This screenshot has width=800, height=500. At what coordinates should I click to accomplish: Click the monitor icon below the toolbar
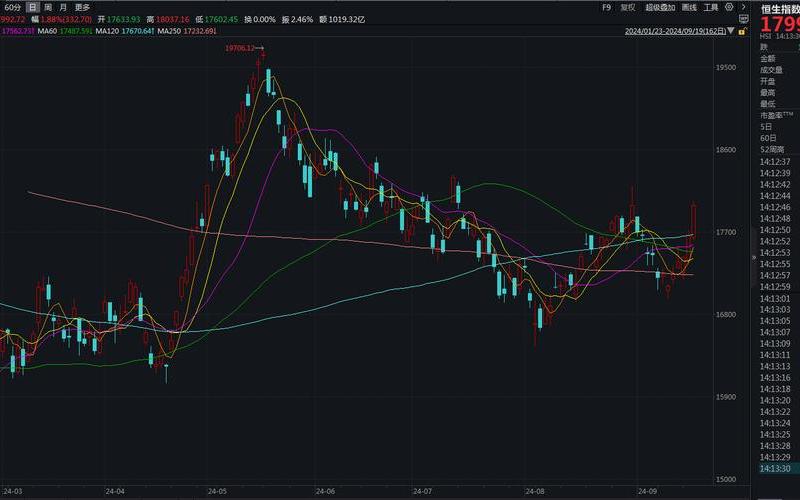(743, 19)
